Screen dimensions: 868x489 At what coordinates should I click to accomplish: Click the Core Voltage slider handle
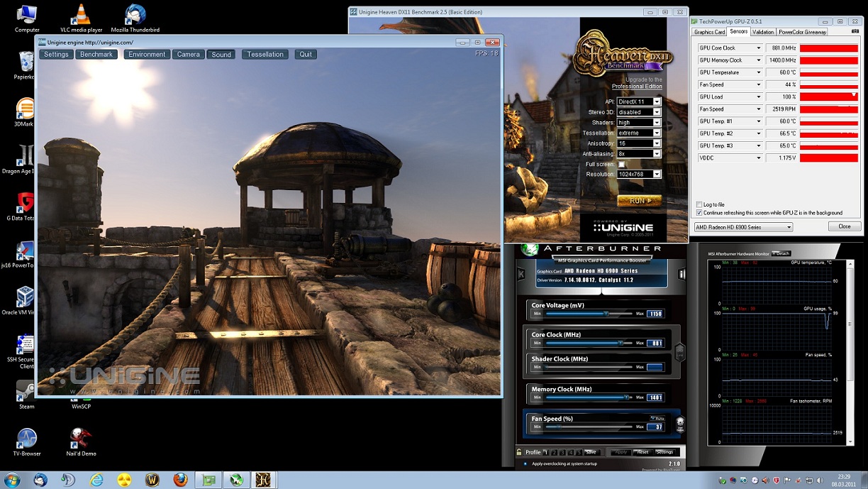point(606,313)
